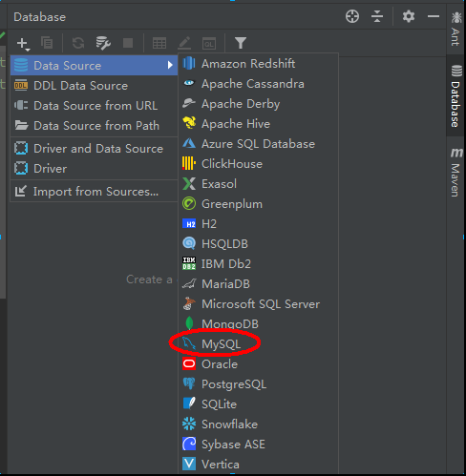This screenshot has height=476, width=466.
Task: Click the crosshair scroll-from-editor icon
Action: point(352,16)
